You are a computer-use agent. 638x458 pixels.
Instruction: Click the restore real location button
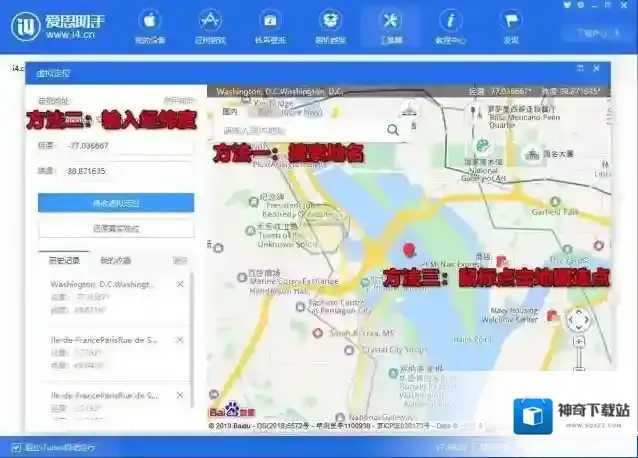[116, 229]
